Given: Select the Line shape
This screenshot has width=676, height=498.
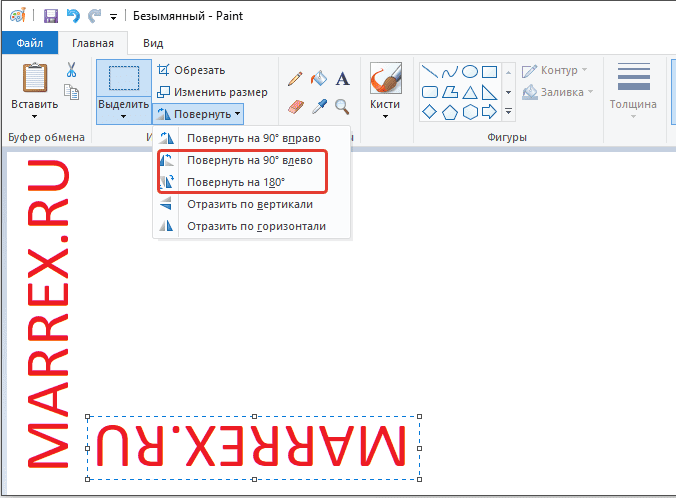Looking at the screenshot, I should point(429,71).
